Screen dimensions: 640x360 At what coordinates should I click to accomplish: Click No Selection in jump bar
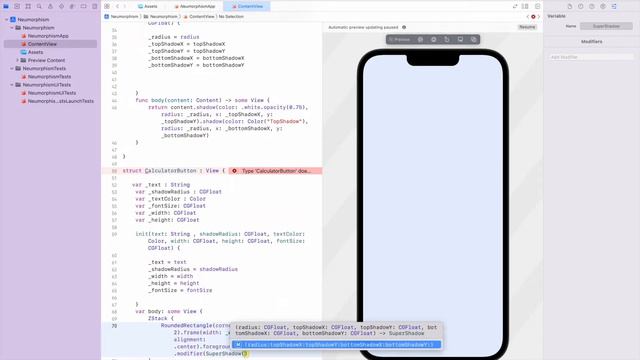(231, 17)
